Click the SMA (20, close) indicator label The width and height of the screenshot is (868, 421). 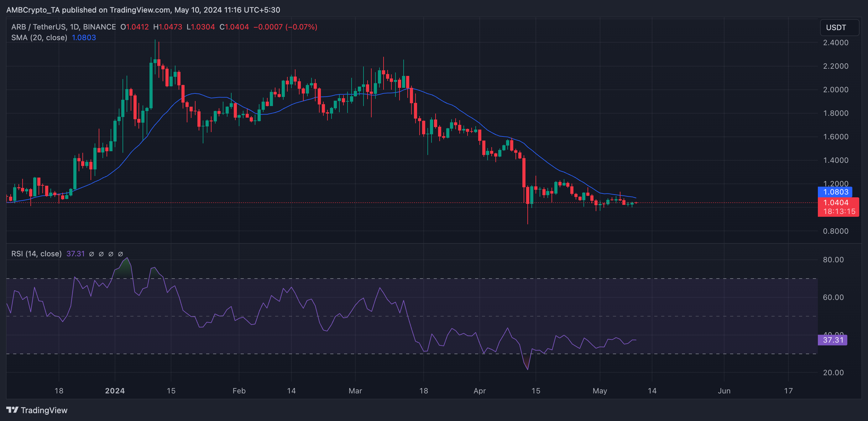[x=39, y=37]
